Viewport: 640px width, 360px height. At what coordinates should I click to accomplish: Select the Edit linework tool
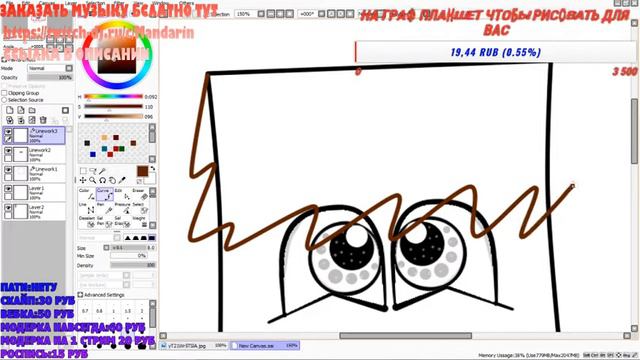pyautogui.click(x=122, y=194)
